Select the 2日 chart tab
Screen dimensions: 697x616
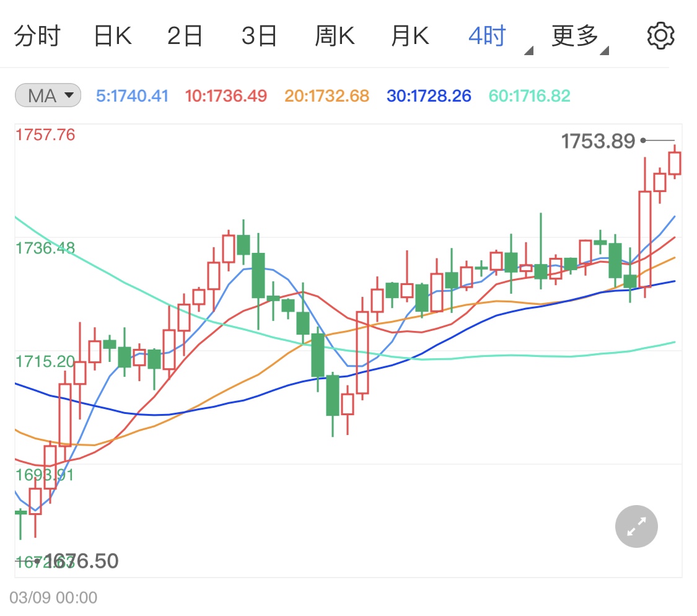[x=185, y=36]
